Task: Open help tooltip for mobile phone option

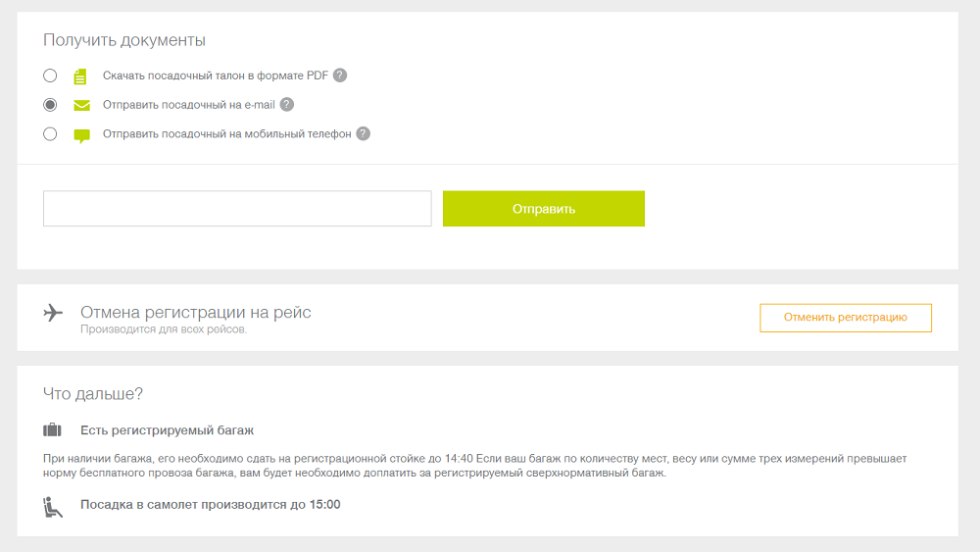Action: [x=363, y=134]
